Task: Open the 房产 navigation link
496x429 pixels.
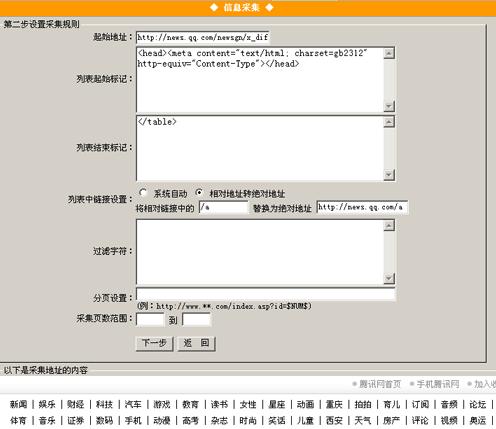Action: coord(391,420)
